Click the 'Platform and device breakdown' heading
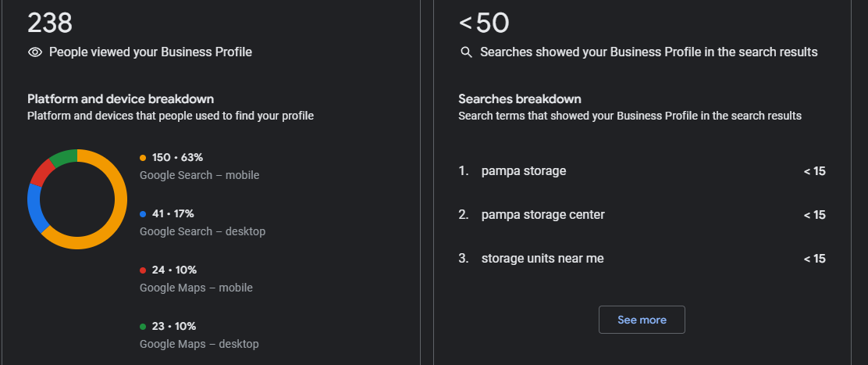The width and height of the screenshot is (868, 365). coord(120,99)
